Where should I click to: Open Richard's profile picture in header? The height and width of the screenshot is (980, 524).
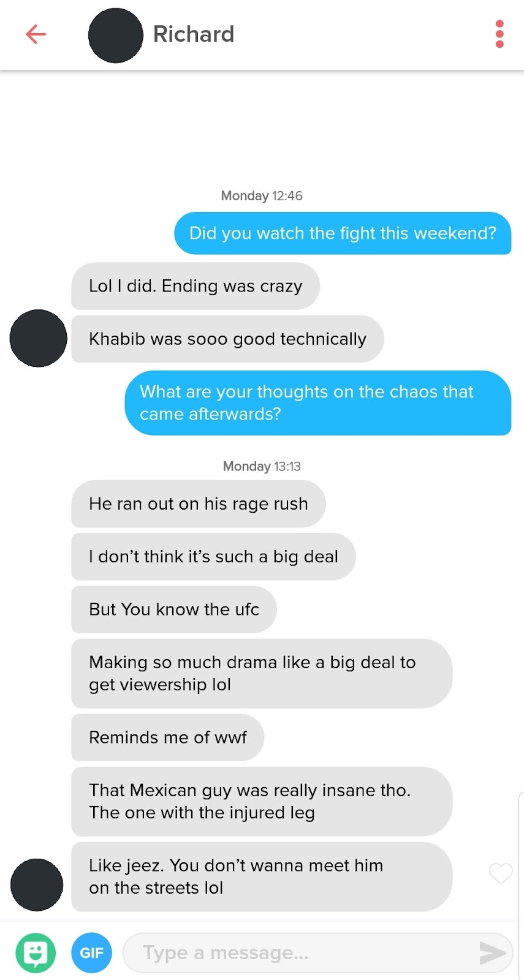116,35
